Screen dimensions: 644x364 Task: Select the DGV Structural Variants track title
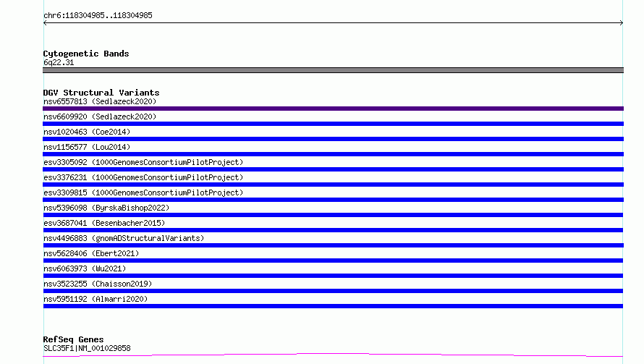coord(101,93)
